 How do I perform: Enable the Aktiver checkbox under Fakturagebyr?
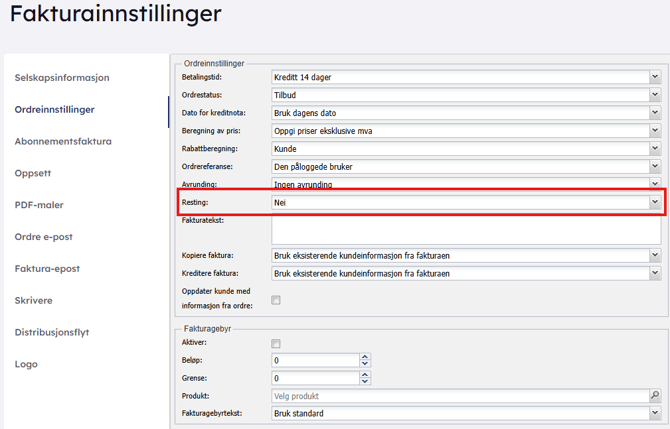click(277, 343)
